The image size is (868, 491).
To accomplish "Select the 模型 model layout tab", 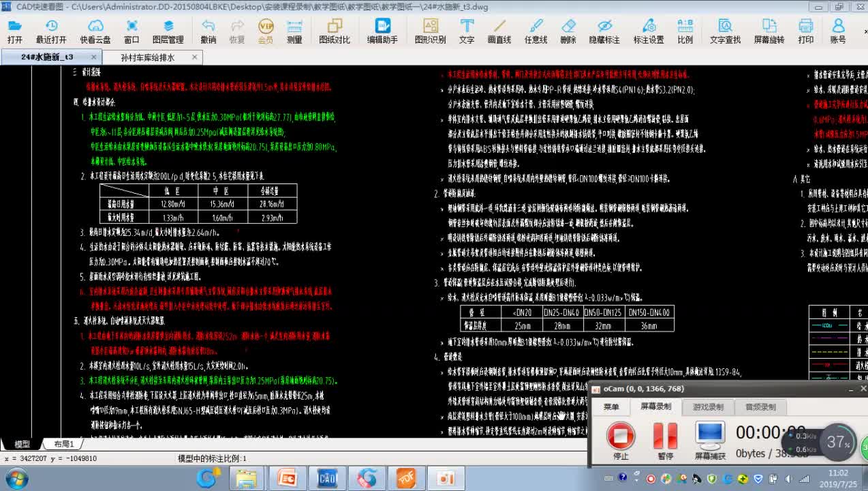I will (x=22, y=444).
